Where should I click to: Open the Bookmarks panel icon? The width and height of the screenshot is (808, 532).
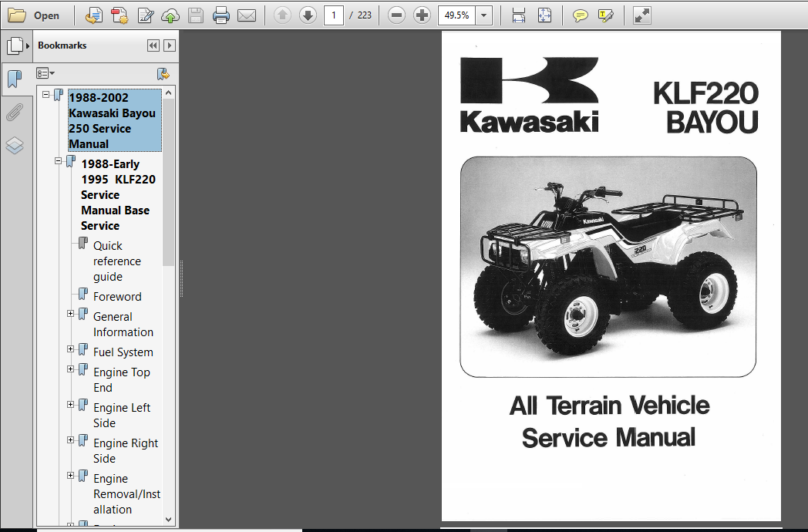click(x=15, y=79)
